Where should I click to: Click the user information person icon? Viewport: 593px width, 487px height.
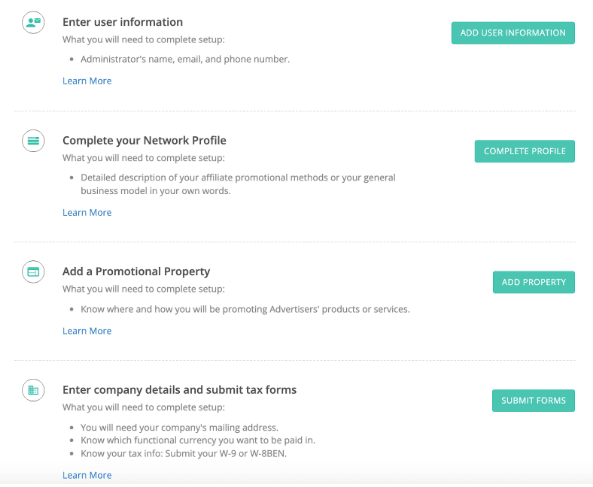[33, 22]
